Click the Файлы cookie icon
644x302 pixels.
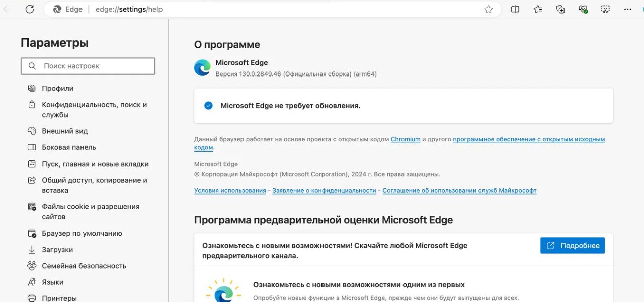click(x=32, y=207)
